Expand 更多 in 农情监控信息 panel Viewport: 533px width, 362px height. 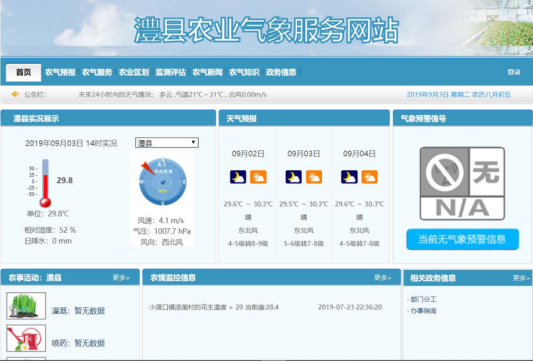click(383, 278)
